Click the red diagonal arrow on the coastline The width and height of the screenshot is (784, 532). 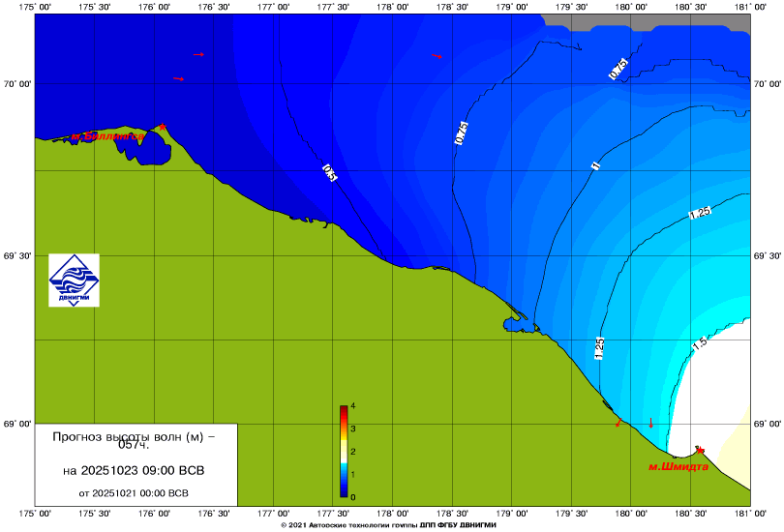pos(618,423)
